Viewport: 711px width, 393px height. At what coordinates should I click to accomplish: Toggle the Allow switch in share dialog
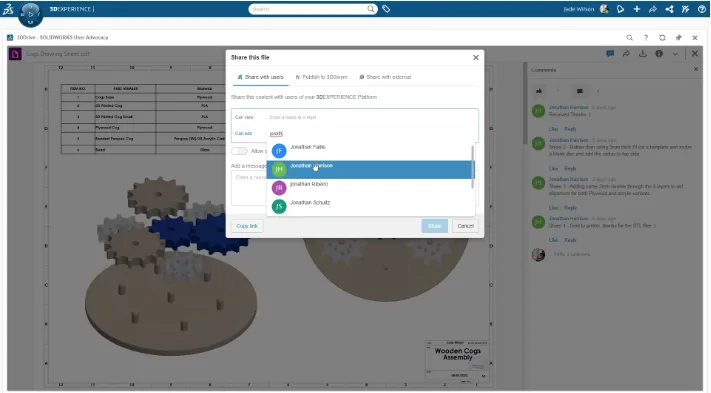[239, 151]
